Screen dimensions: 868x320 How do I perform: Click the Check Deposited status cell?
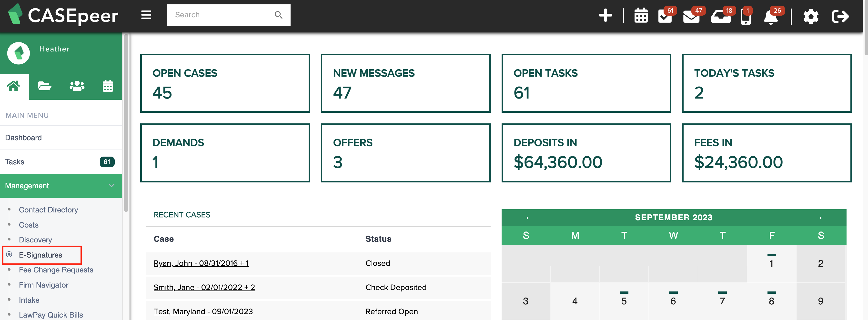(x=396, y=287)
